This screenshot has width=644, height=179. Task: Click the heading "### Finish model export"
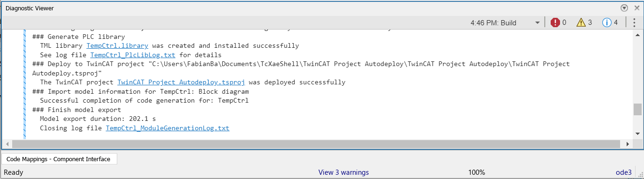coord(76,110)
